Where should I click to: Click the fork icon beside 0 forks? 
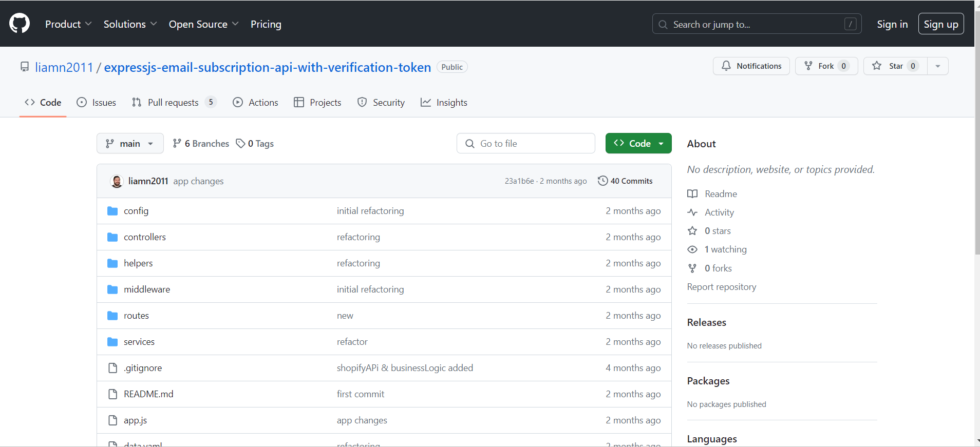tap(692, 268)
